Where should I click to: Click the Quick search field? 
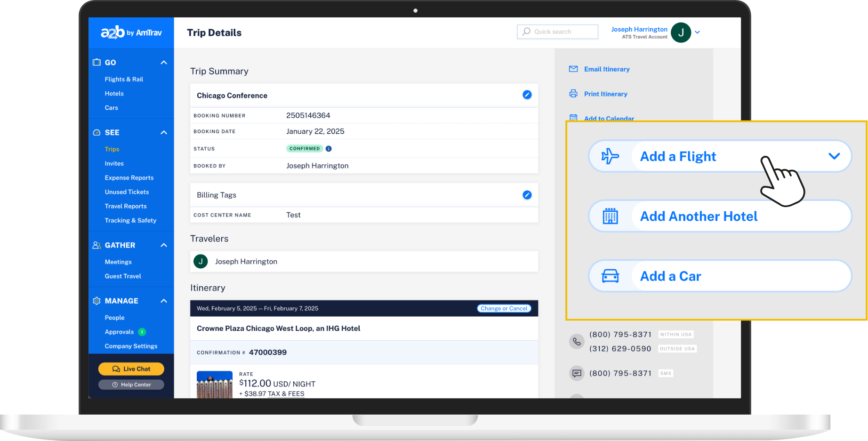[558, 32]
